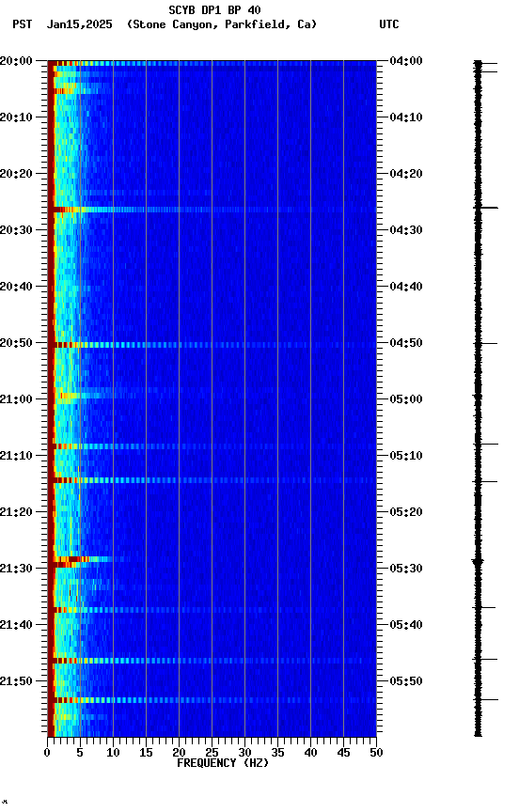
Task: Click the UTC time label 05:20
Action: click(x=406, y=512)
